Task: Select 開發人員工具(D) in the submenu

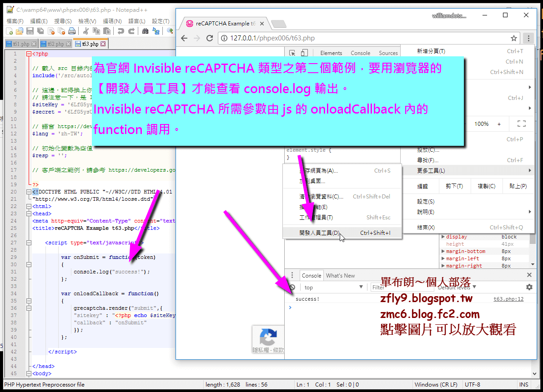Action: (342, 233)
